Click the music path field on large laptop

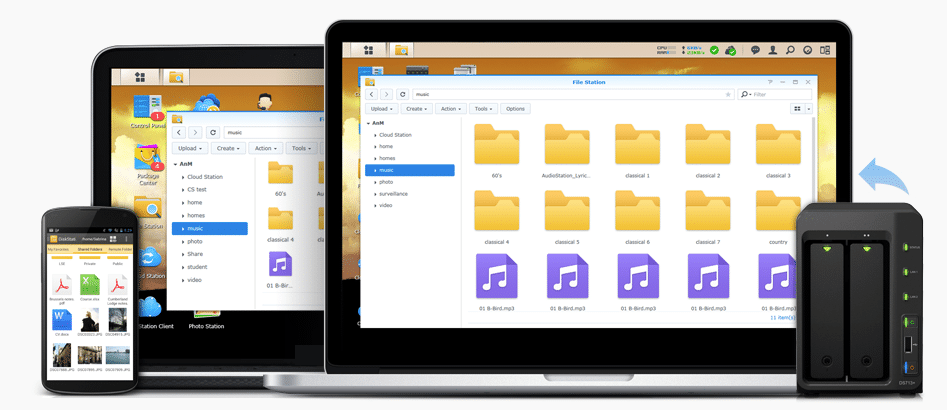tap(574, 94)
